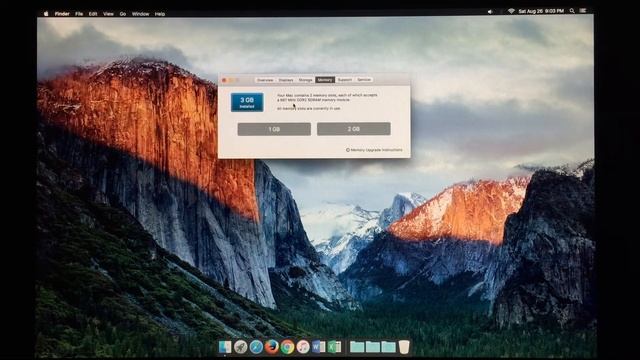
Task: Switch to the Storage tab
Action: click(305, 80)
